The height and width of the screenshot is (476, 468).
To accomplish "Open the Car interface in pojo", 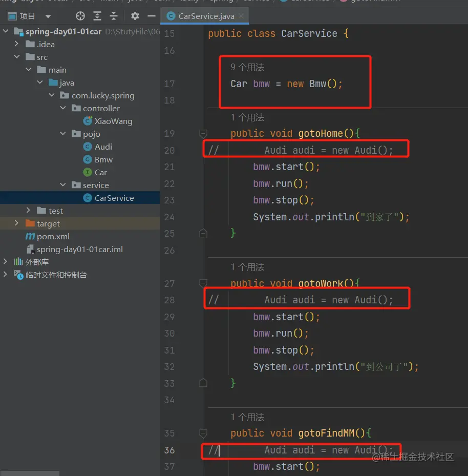I will click(100, 173).
